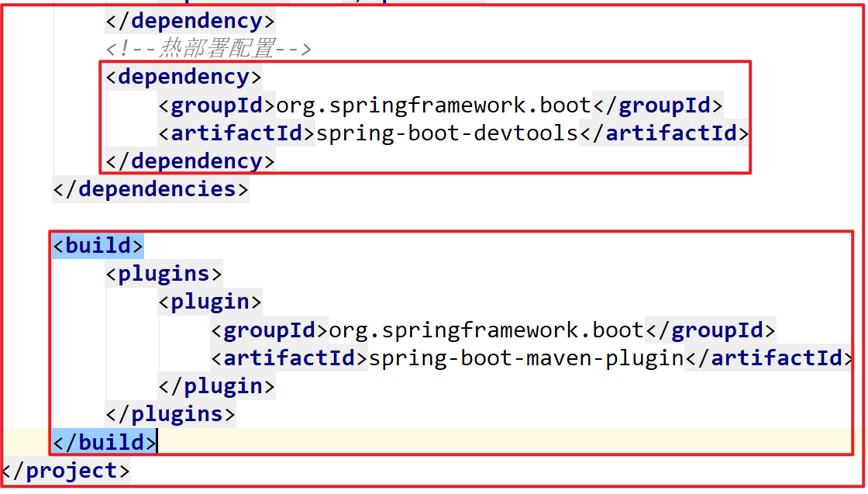This screenshot has height=494, width=868.
Task: Click the opening plugin tag
Action: (210, 302)
